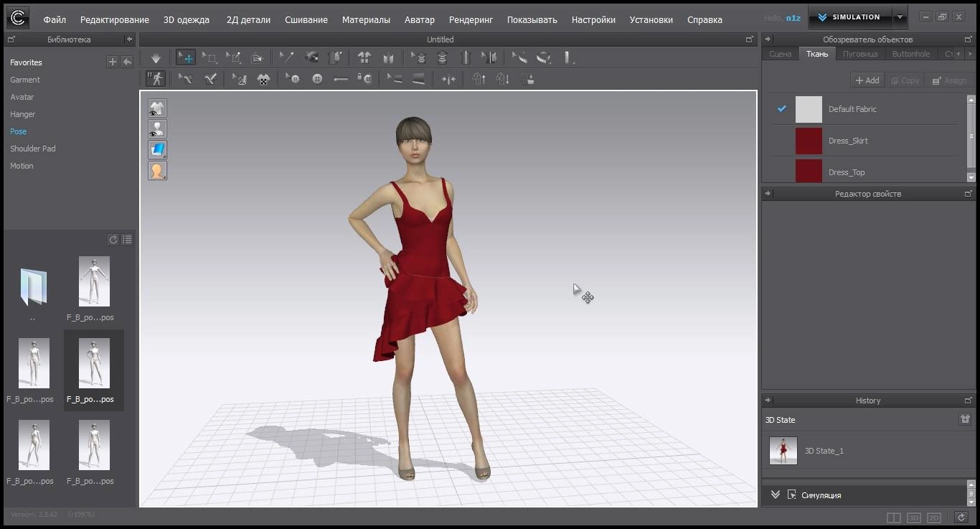Viewport: 980px width, 529px height.
Task: Choose the box mesh selection tool
Action: (209, 57)
